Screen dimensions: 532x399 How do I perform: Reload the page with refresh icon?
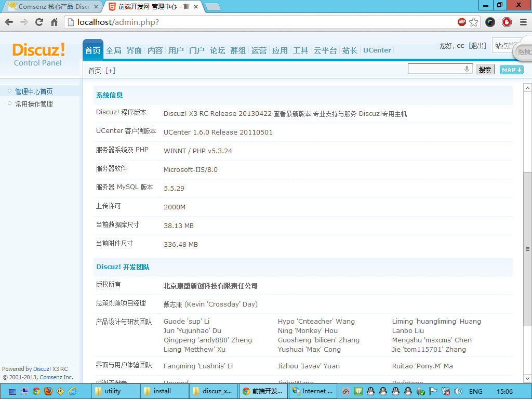click(39, 22)
